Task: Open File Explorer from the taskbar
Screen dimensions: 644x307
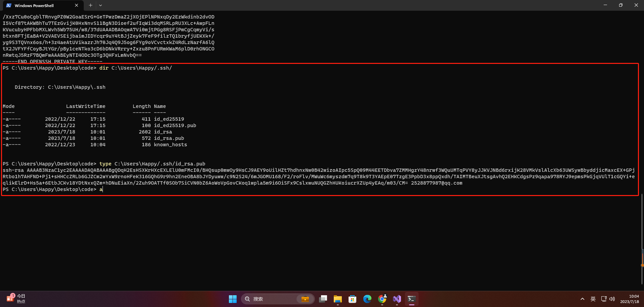Action: [338, 299]
